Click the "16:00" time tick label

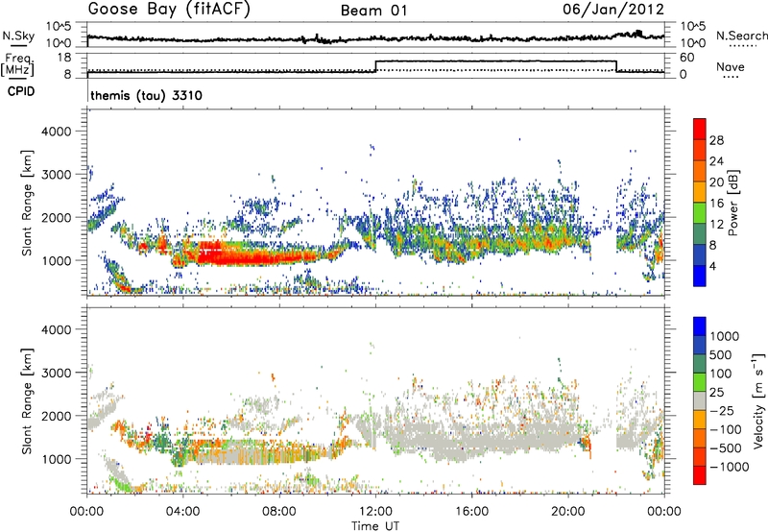(471, 511)
